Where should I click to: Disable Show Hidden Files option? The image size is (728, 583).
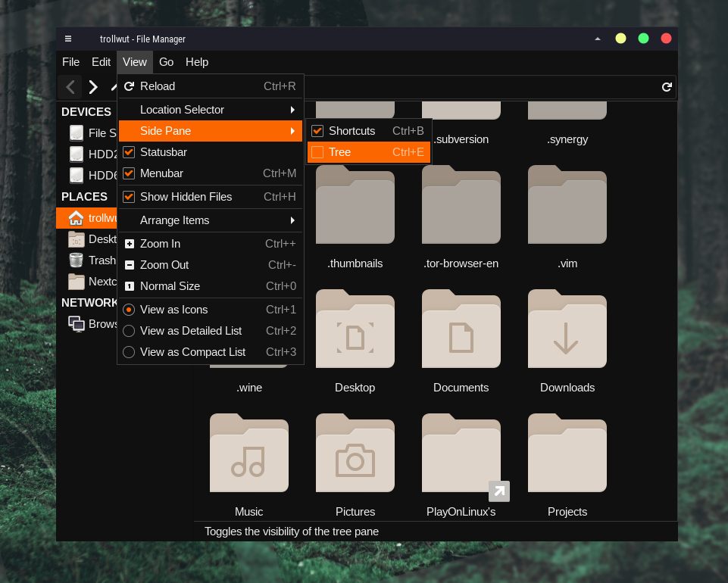tap(129, 197)
